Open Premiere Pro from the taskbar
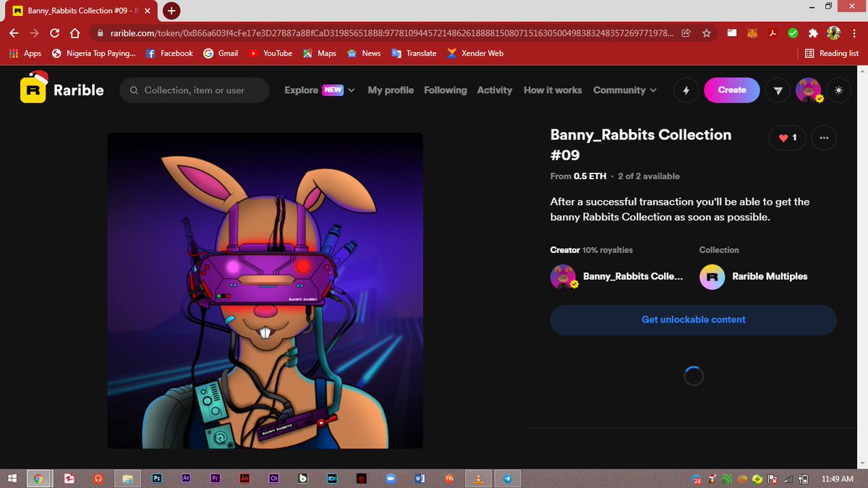 (215, 479)
